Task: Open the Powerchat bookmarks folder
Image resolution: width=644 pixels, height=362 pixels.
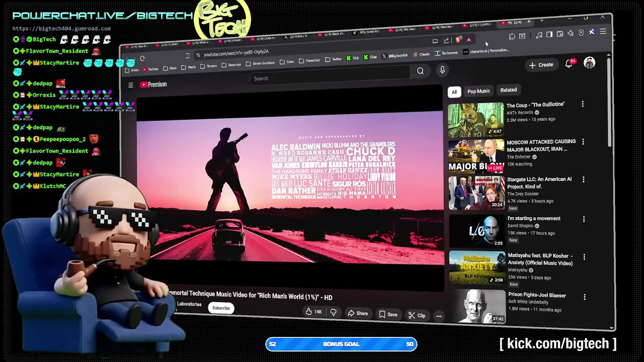Action: 309,61
